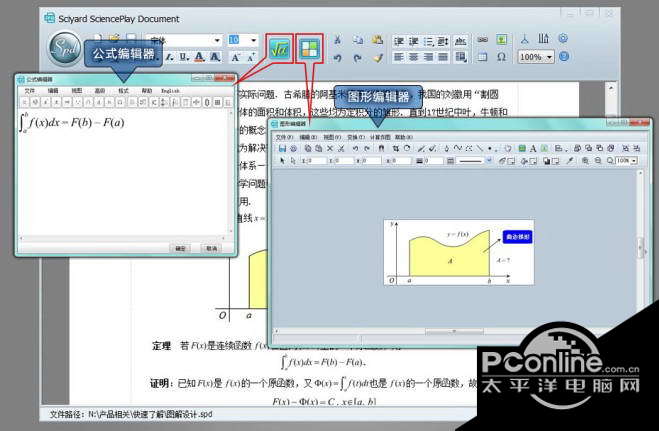Apply font color with red-underlined A
Screen dimensions: 659x431
200,57
